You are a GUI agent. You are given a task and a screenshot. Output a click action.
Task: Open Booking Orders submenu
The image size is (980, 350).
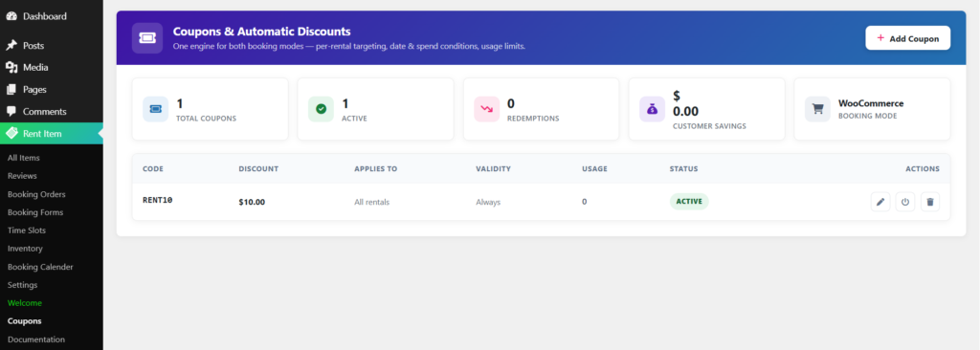[x=36, y=194]
